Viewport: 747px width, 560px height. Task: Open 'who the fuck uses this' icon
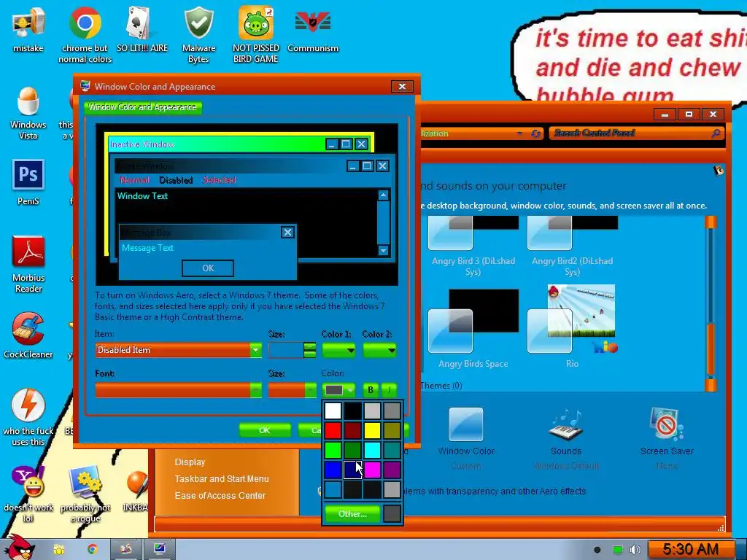[28, 417]
